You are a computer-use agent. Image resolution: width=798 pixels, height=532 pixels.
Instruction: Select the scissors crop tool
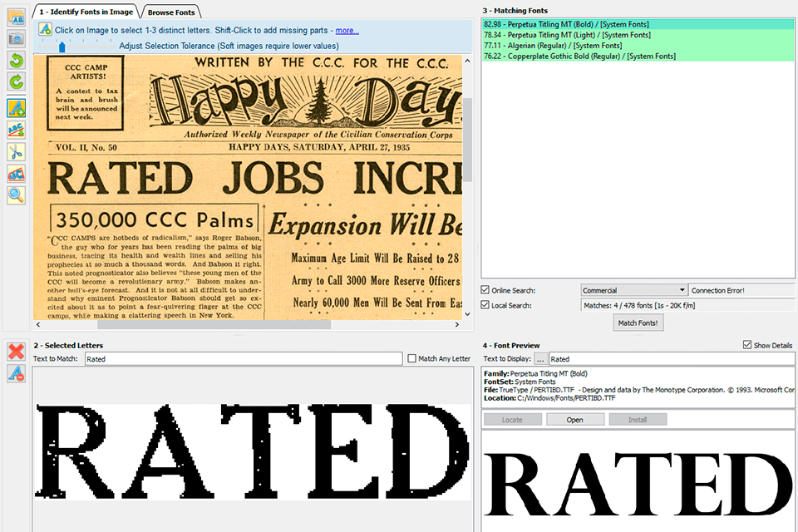coord(16,151)
